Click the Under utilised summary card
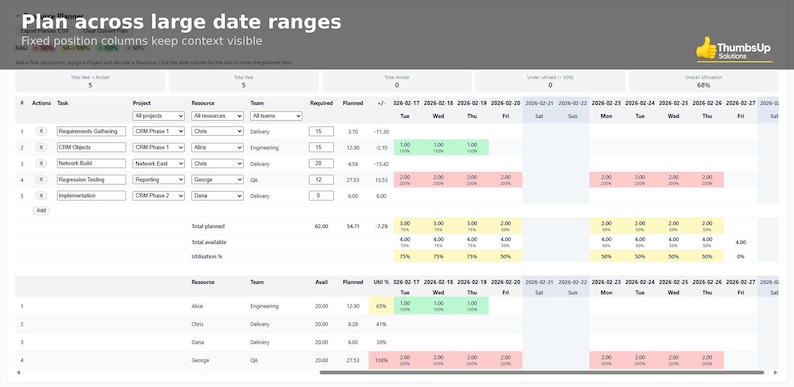The width and height of the screenshot is (794, 387). coord(550,82)
